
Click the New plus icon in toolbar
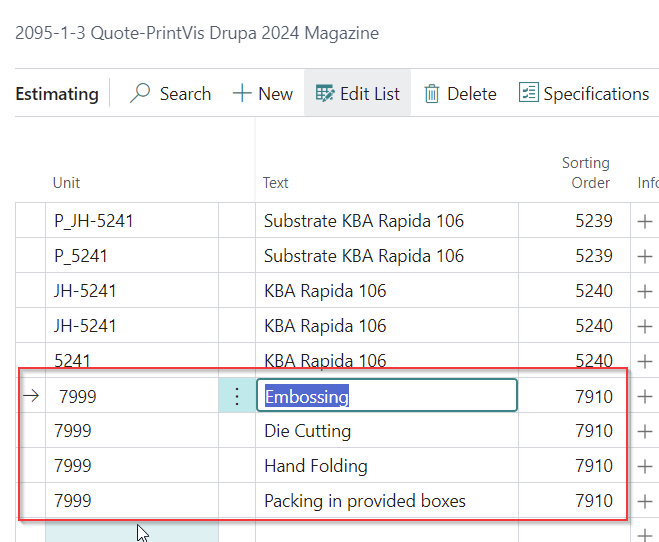tap(242, 93)
